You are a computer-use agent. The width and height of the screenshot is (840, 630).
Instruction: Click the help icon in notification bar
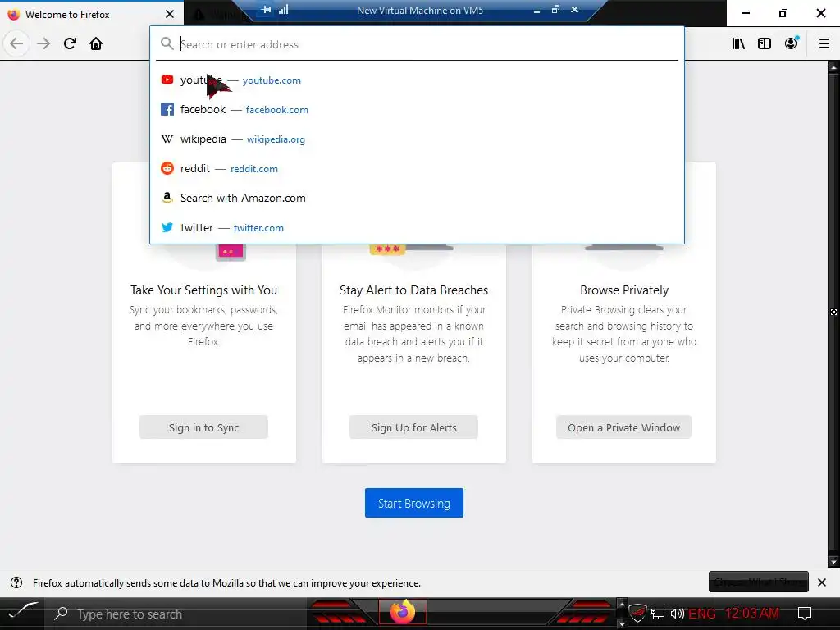[16, 582]
